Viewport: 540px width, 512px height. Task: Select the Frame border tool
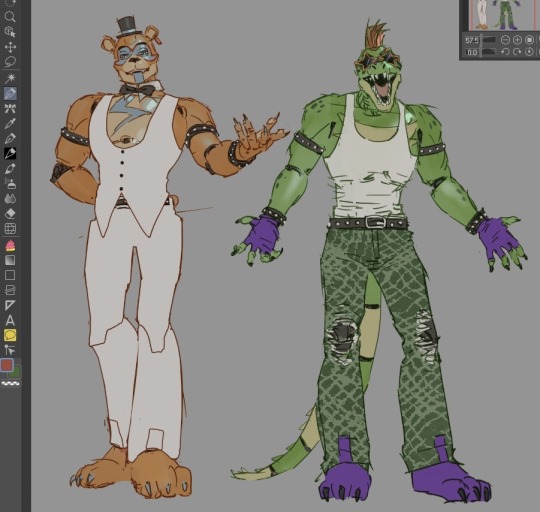[x=10, y=290]
